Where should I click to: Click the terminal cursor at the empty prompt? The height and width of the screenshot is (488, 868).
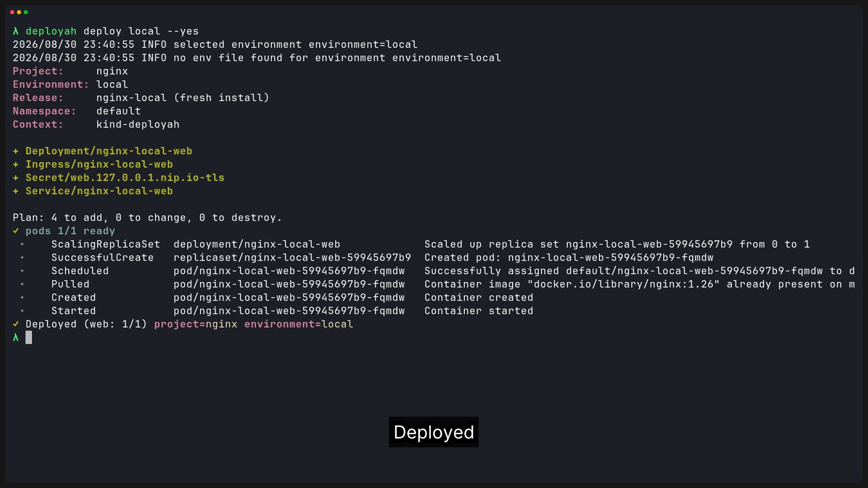(28, 338)
